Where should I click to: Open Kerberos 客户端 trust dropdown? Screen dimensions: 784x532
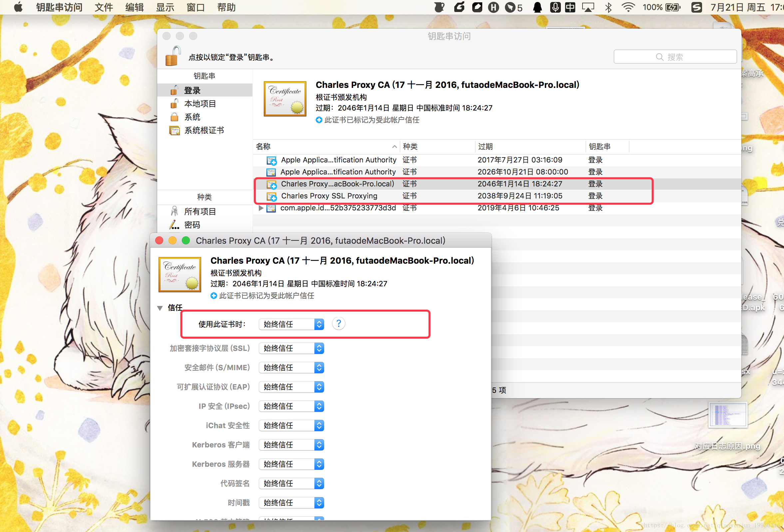tap(291, 445)
